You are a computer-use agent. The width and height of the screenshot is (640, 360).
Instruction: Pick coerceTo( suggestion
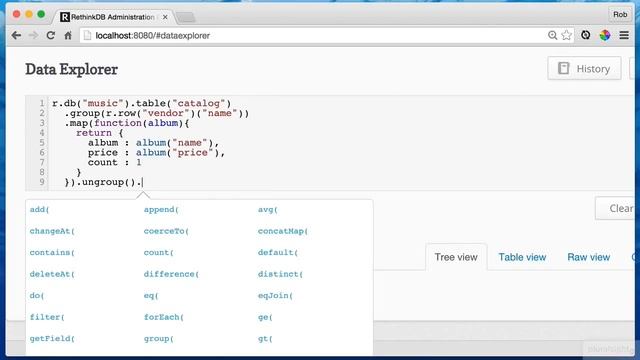[166, 231]
